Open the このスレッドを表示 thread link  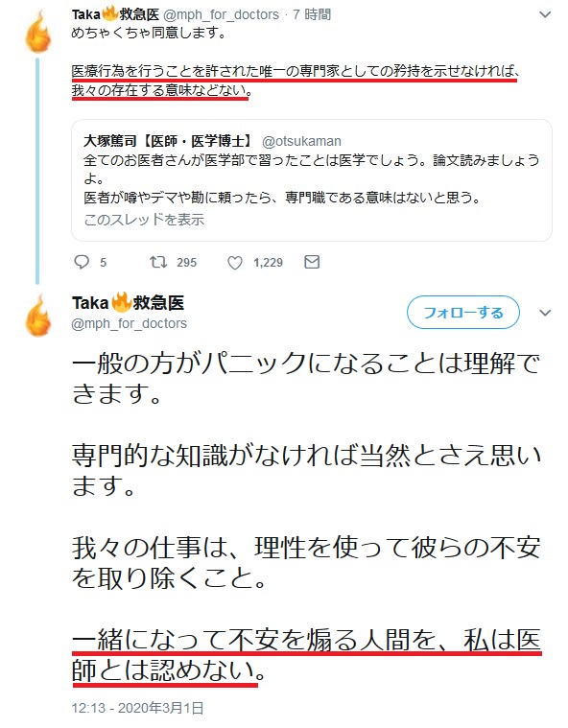(144, 219)
